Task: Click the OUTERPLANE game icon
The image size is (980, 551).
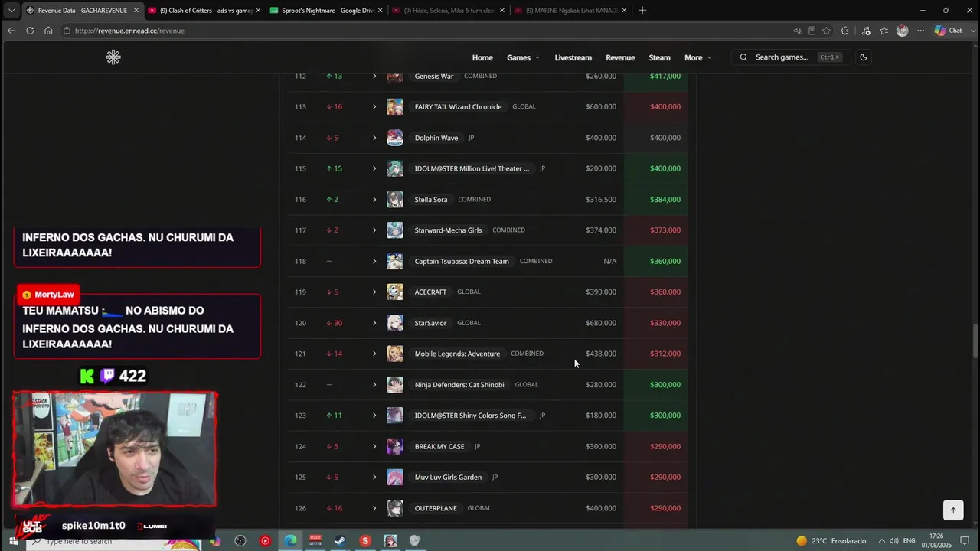Action: [395, 508]
